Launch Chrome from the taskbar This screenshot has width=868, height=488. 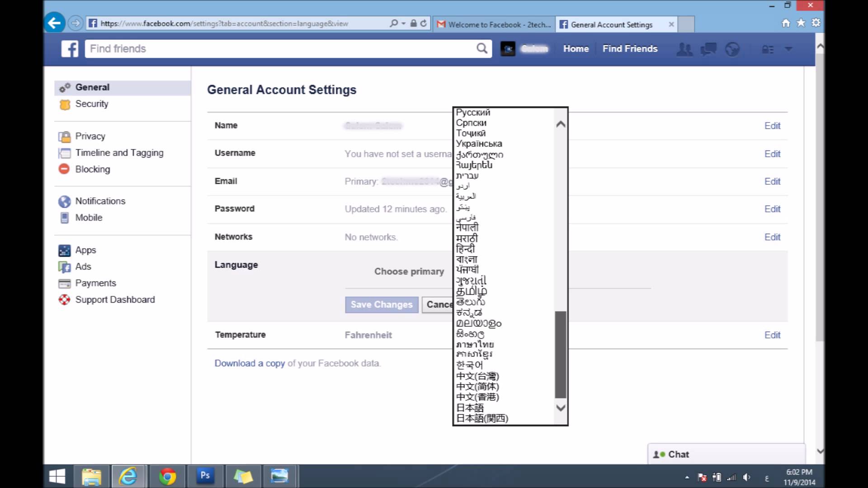point(167,476)
